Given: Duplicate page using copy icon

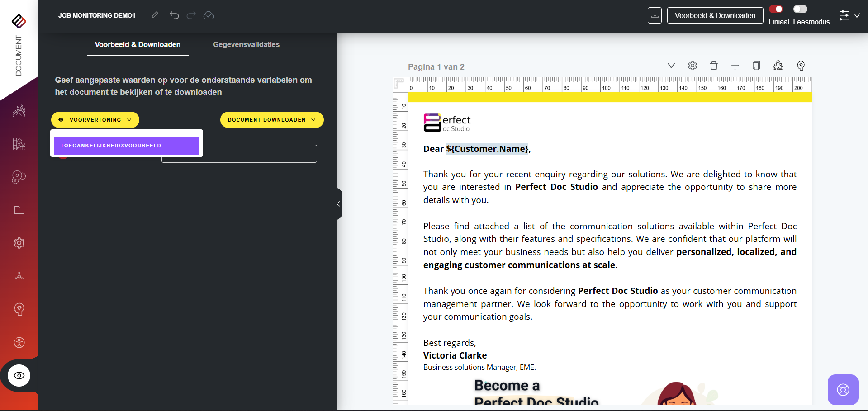Looking at the screenshot, I should tap(756, 66).
